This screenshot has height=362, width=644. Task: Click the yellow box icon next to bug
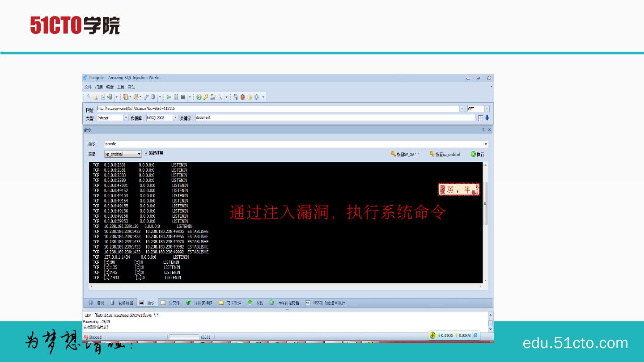tap(250, 97)
